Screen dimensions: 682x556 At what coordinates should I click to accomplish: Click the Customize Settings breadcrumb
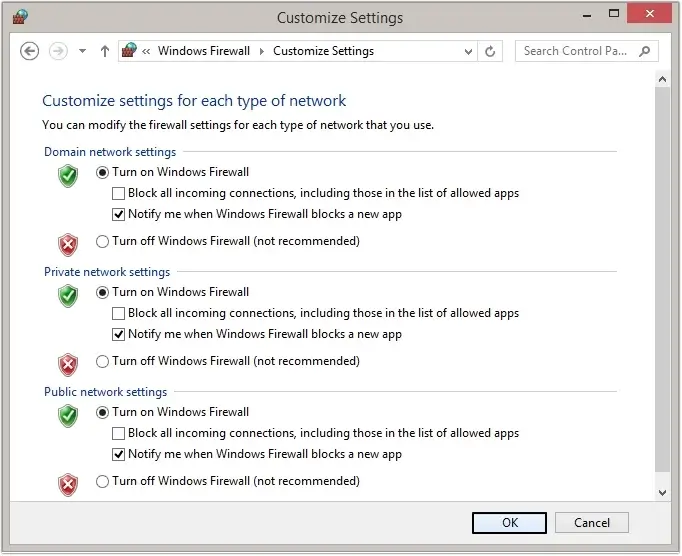pyautogui.click(x=323, y=51)
